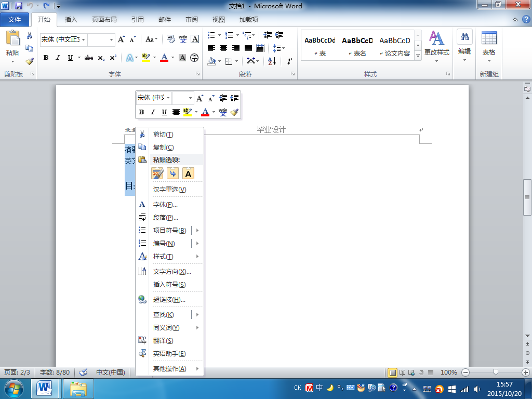Click Shrink Font button in the ribbon
The width and height of the screenshot is (532, 399).
click(x=132, y=39)
